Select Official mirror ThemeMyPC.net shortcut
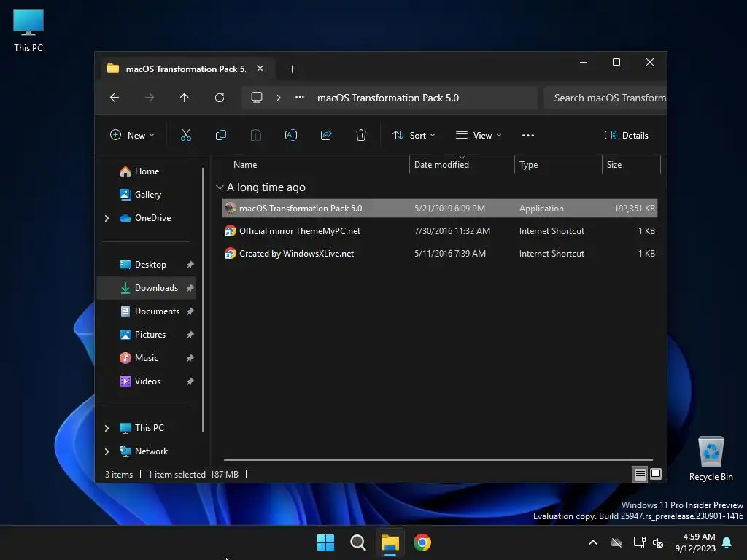Image resolution: width=747 pixels, height=560 pixels. click(440, 231)
